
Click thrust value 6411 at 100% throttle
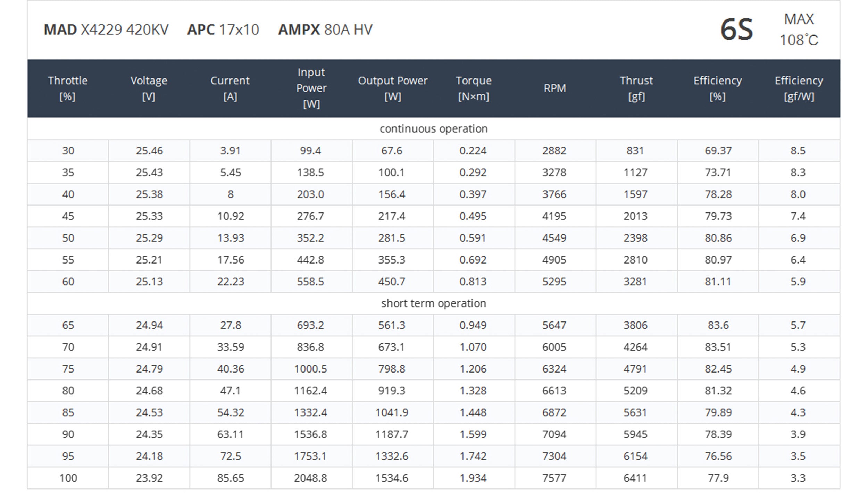tap(635, 478)
